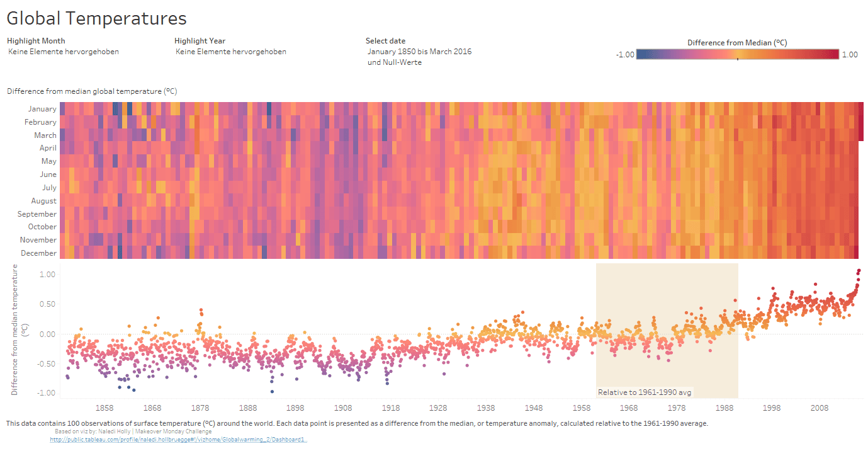Click the dark red rightmost March heatmap cell
Viewport: 868px width, 451px height.
click(x=860, y=135)
